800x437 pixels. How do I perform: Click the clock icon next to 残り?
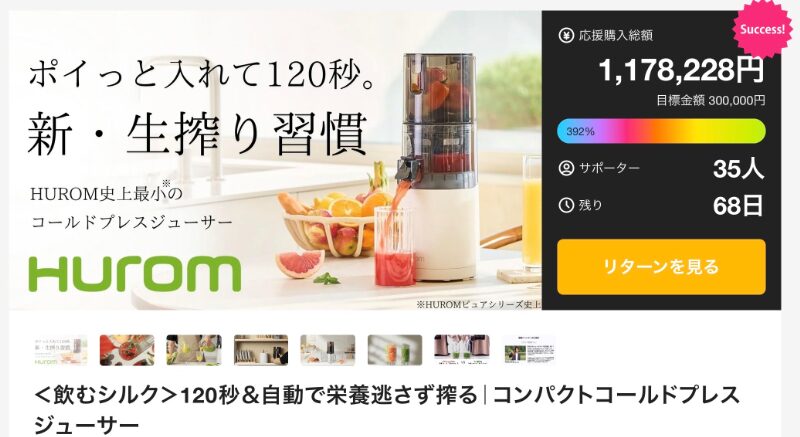pos(566,205)
